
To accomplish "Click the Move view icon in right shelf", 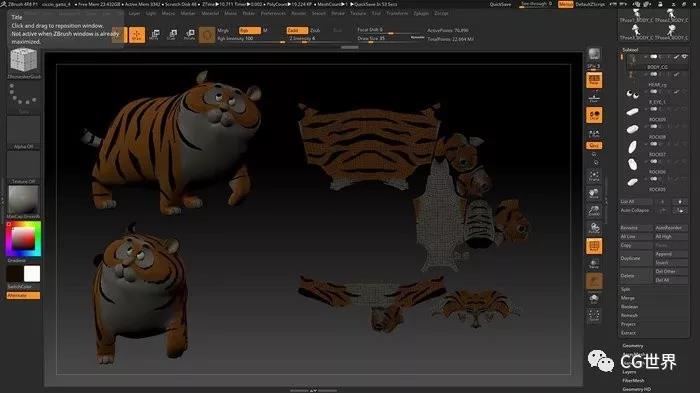I will 594,194.
